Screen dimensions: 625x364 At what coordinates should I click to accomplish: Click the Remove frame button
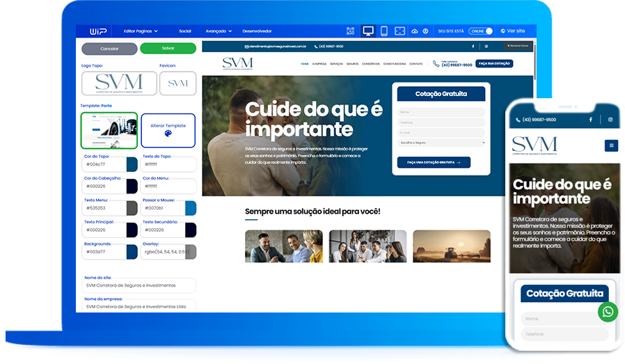(x=519, y=46)
